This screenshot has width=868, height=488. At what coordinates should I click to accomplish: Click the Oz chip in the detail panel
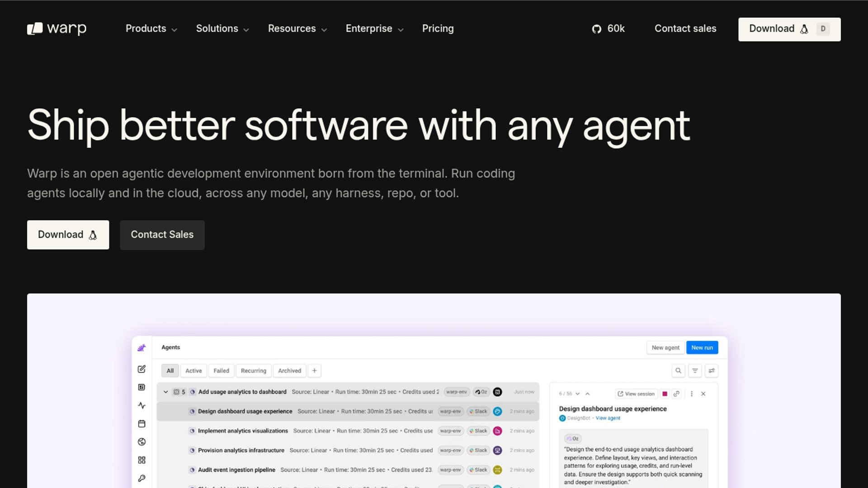click(573, 438)
